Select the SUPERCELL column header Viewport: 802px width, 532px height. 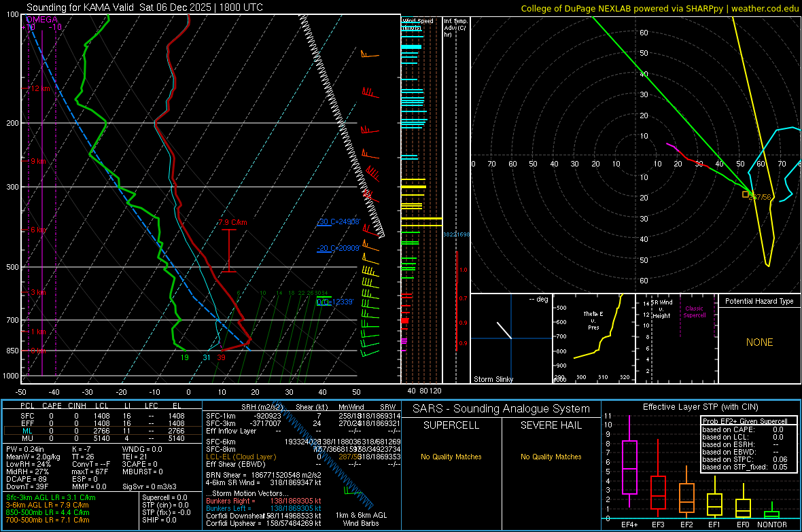point(451,425)
